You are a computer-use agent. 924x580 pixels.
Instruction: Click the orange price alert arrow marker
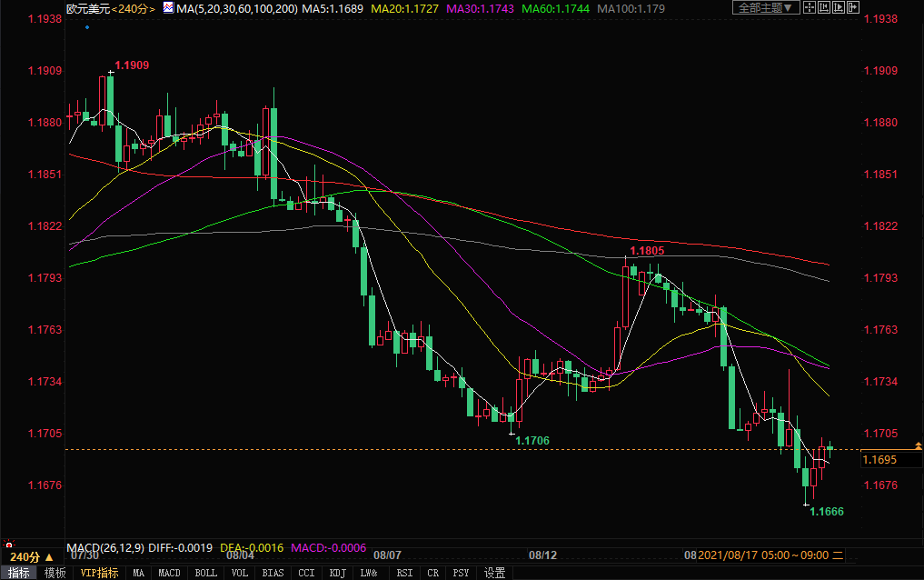pos(918,445)
